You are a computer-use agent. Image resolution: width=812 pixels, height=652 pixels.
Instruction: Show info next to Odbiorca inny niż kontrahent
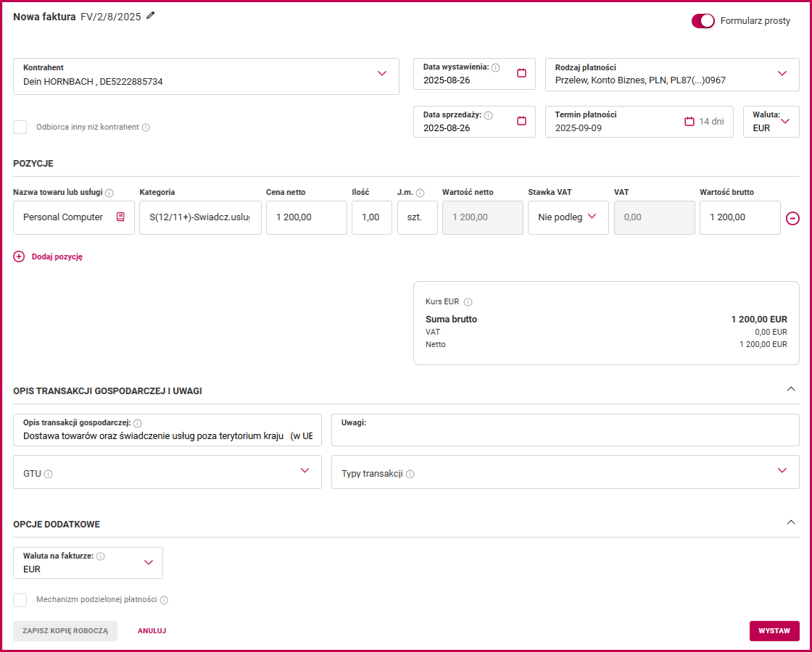pos(146,128)
